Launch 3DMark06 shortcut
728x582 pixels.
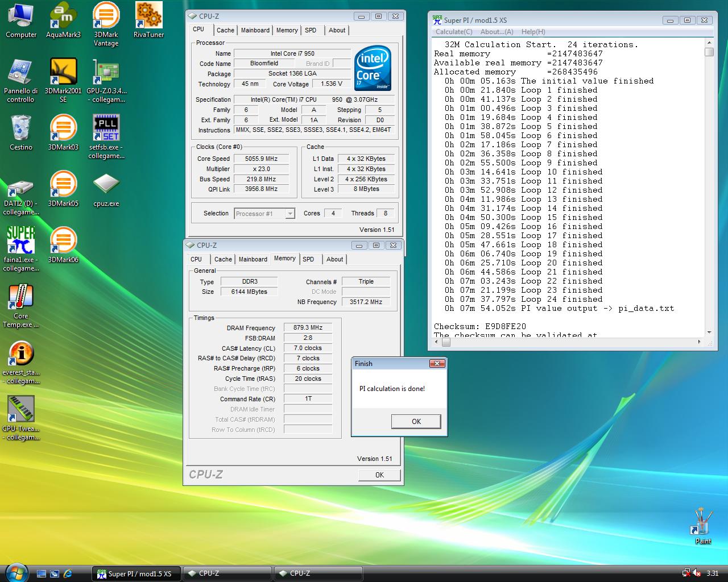click(x=63, y=246)
